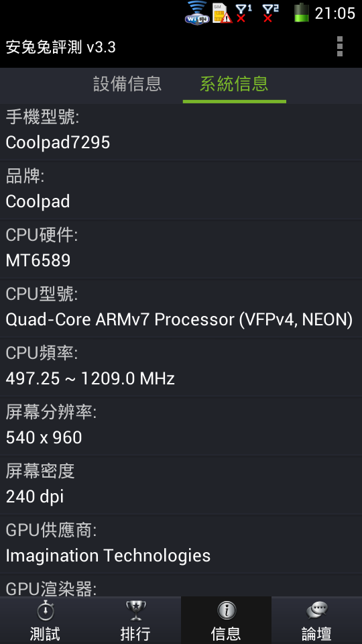This screenshot has height=644, width=362.
Task: Tap the 品牌 Coolpad row
Action: 181,190
